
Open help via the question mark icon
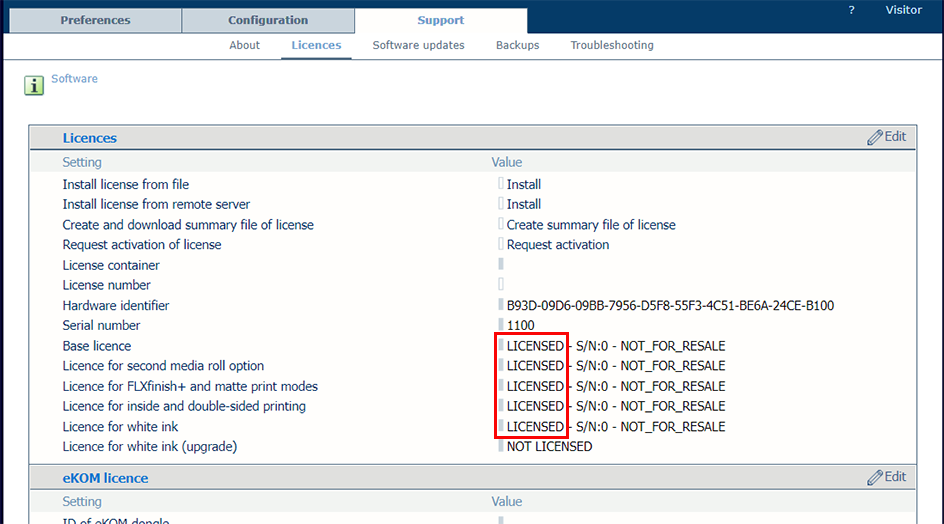pos(851,10)
